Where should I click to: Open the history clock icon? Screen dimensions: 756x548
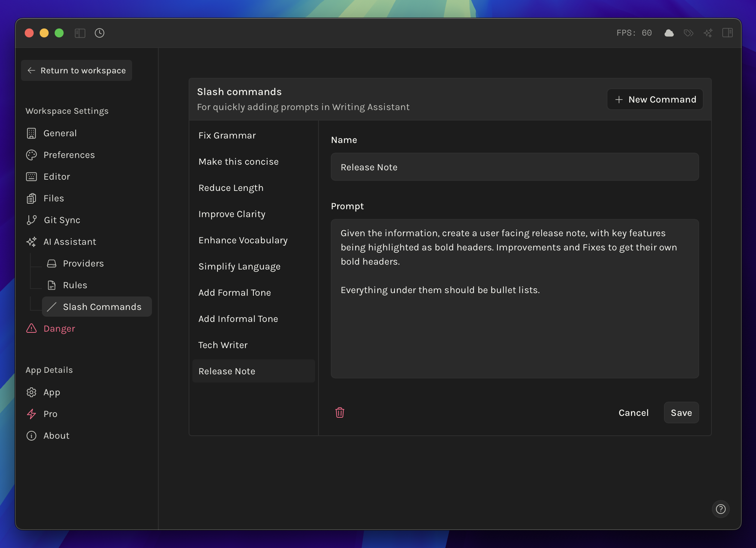click(x=100, y=33)
